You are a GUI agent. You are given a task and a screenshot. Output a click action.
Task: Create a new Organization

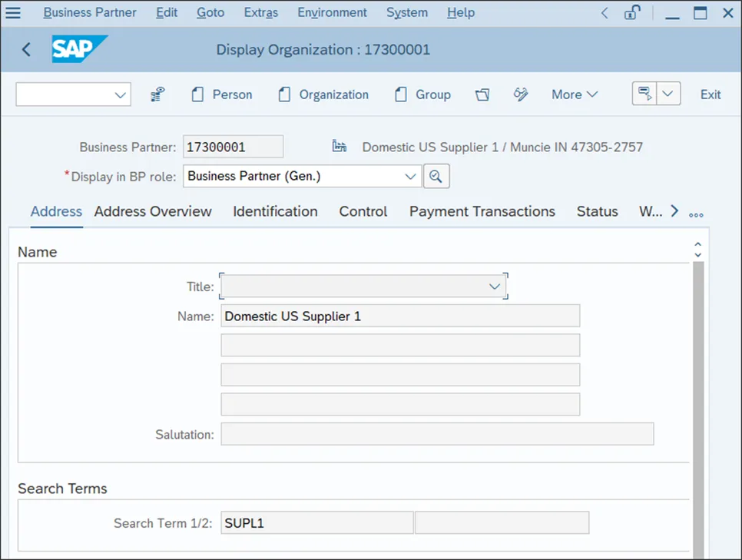click(x=323, y=94)
